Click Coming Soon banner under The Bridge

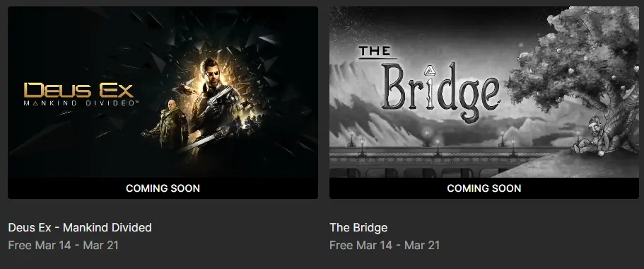click(484, 188)
